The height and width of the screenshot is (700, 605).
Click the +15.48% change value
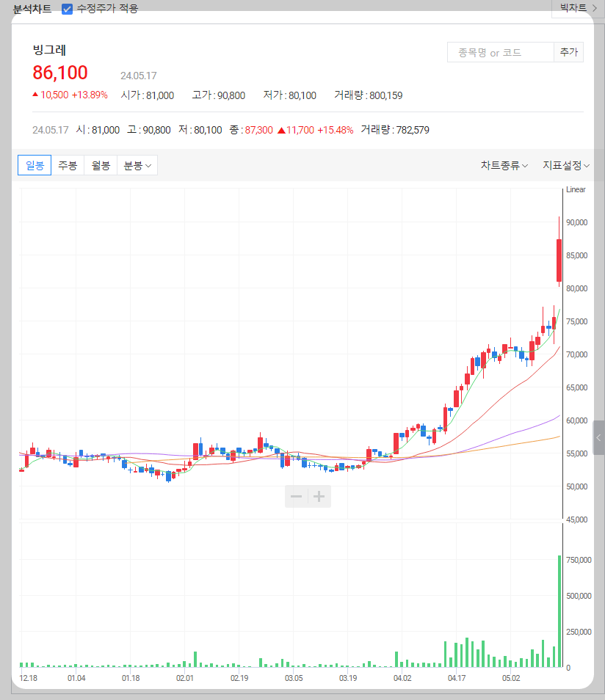(335, 130)
